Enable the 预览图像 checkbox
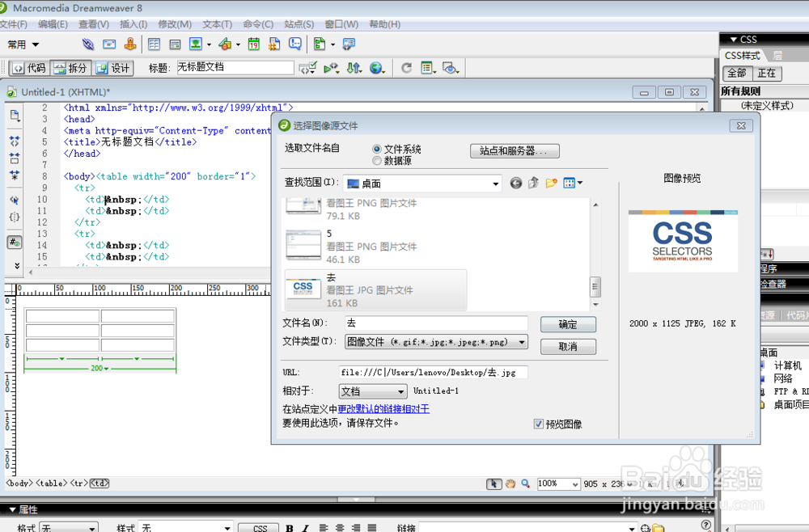 538,424
